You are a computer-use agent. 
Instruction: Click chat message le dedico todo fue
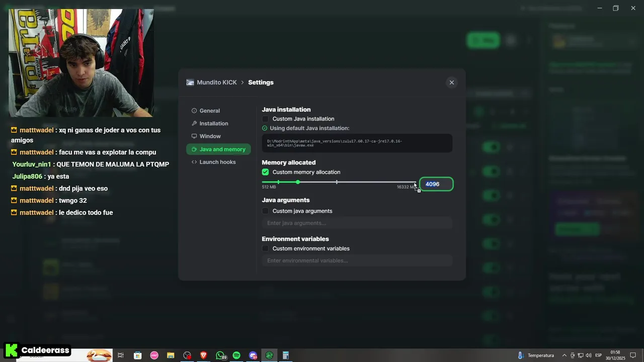pos(86,213)
